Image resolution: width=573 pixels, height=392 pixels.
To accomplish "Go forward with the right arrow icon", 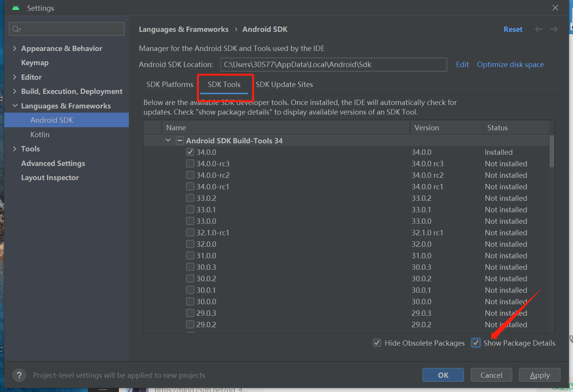I will (554, 29).
